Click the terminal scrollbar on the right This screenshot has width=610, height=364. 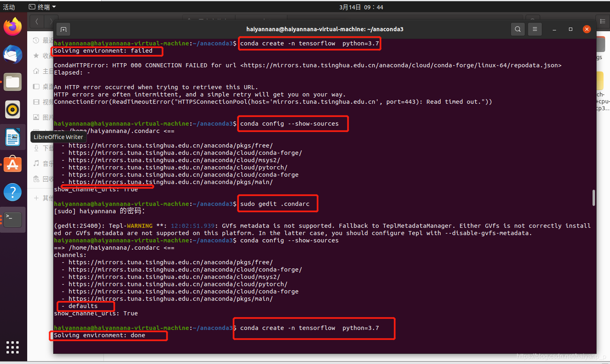pyautogui.click(x=594, y=198)
